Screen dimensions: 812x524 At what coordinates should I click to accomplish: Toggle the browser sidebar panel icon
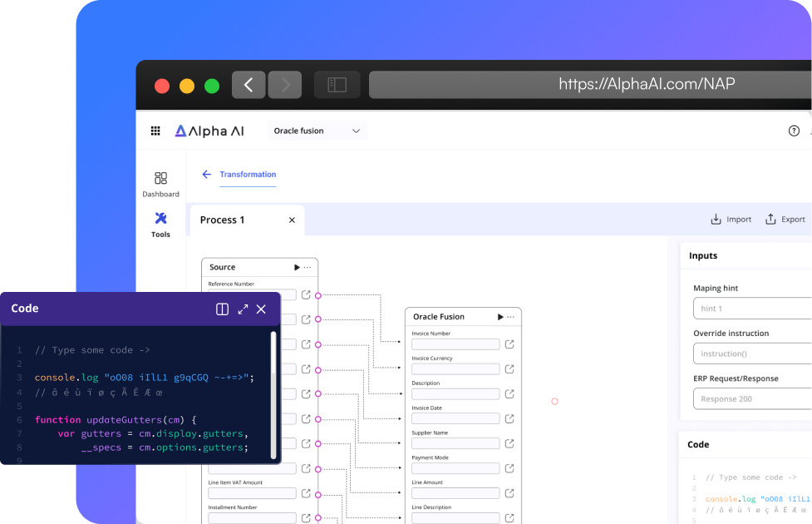[x=337, y=85]
